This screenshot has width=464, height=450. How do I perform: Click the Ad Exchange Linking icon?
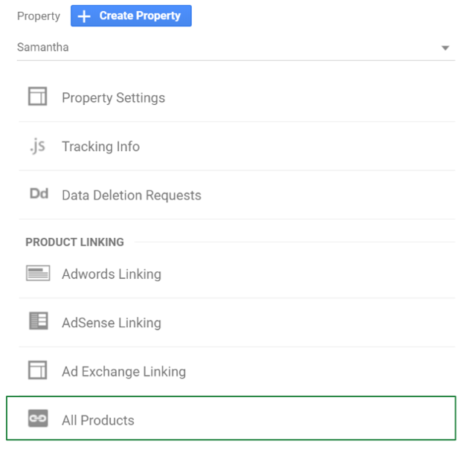tap(37, 370)
